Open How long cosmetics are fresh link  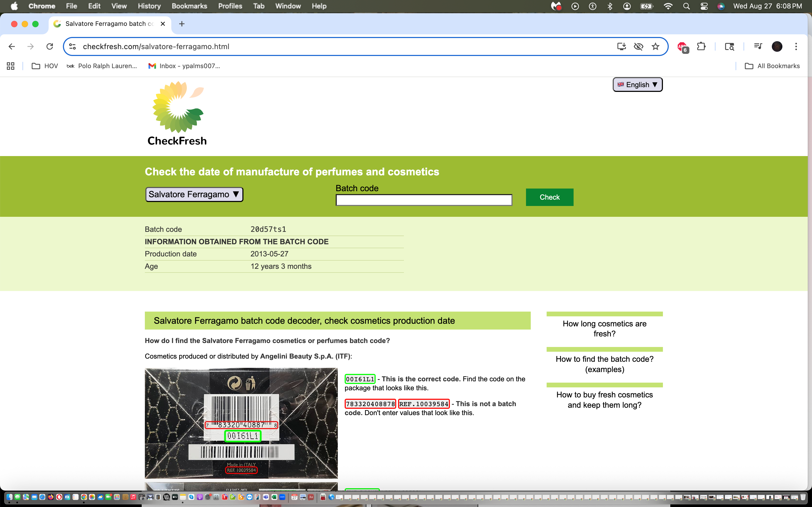pos(604,328)
